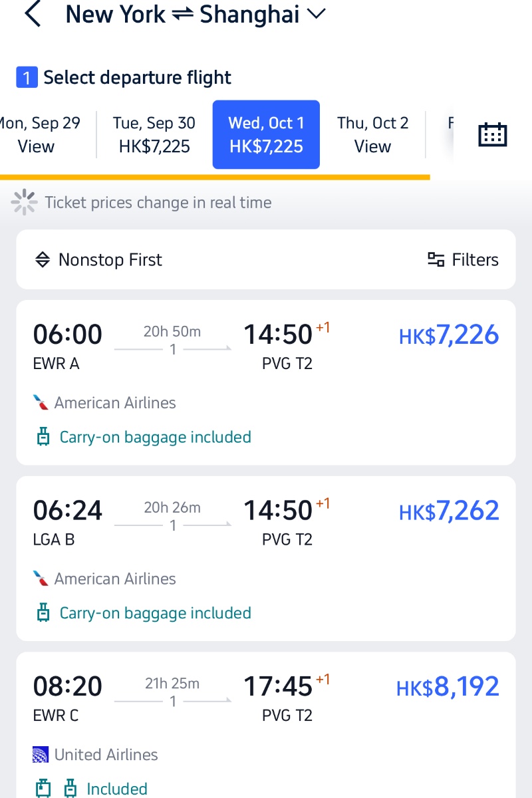Open the Nonstop First sort options
Image resolution: width=532 pixels, height=798 pixels.
[x=110, y=260]
